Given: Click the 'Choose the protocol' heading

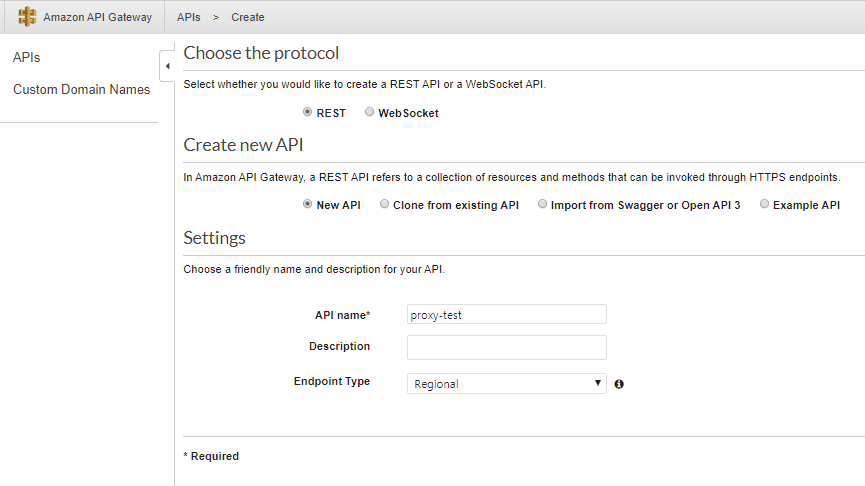Looking at the screenshot, I should pyautogui.click(x=261, y=53).
